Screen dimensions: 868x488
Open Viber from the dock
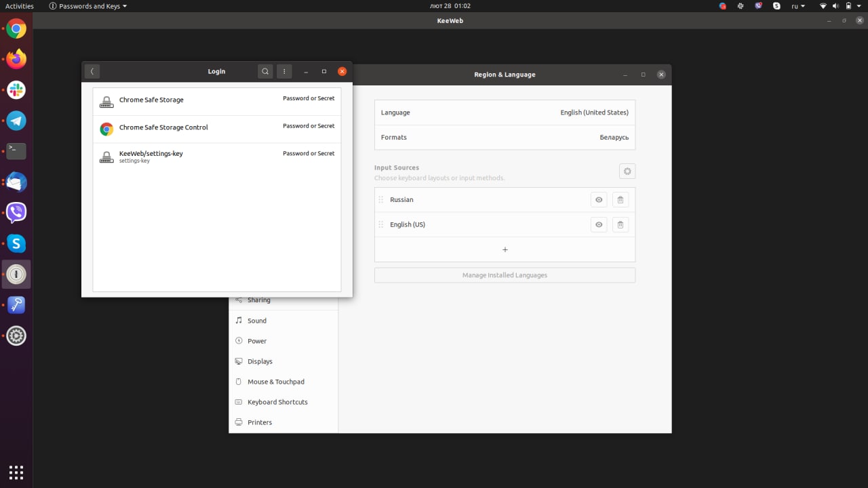point(16,213)
